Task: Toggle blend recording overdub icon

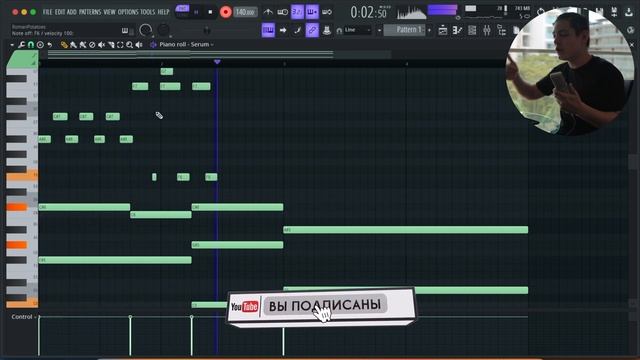Action: click(312, 12)
